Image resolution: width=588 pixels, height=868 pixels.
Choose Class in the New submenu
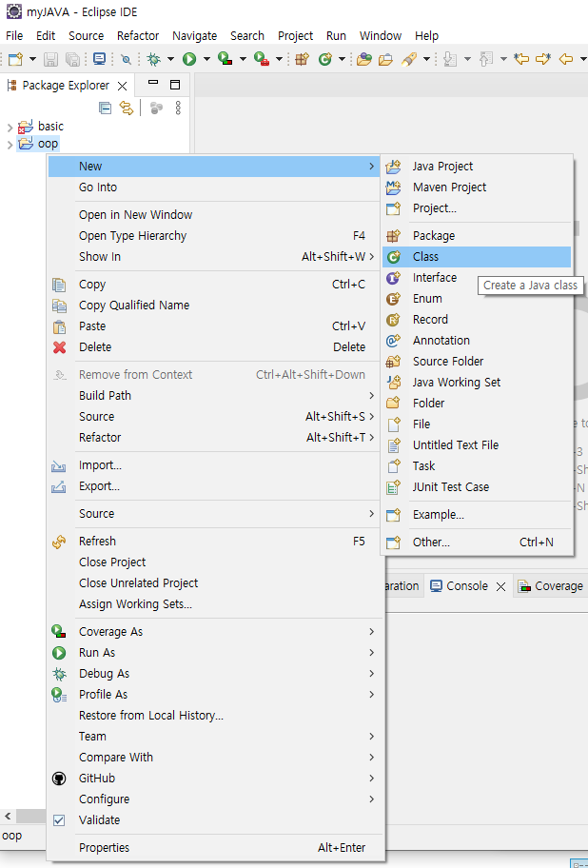477,257
